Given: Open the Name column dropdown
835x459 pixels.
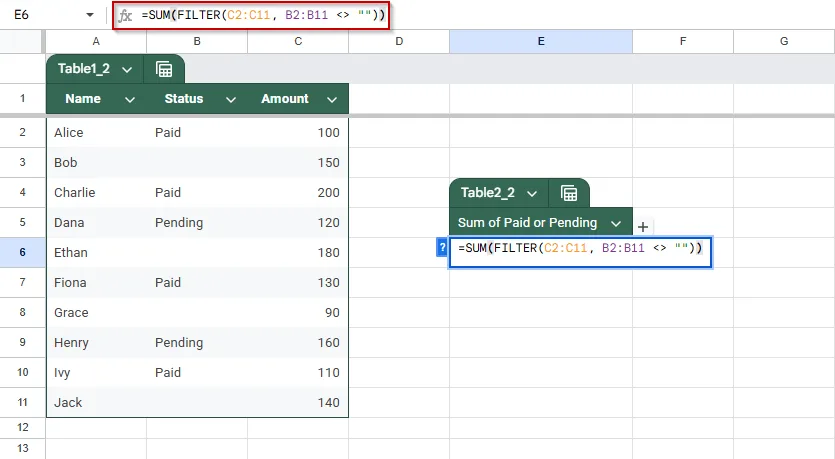Looking at the screenshot, I should pos(129,100).
